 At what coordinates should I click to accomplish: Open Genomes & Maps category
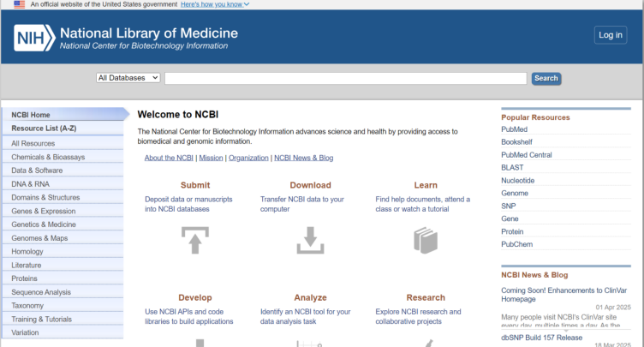click(63, 238)
